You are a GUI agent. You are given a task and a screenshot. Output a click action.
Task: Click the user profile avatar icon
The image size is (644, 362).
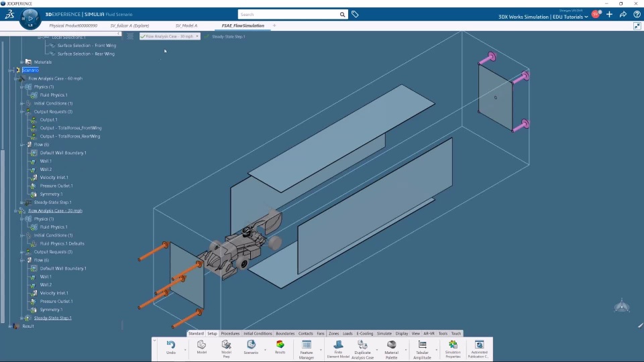(596, 14)
